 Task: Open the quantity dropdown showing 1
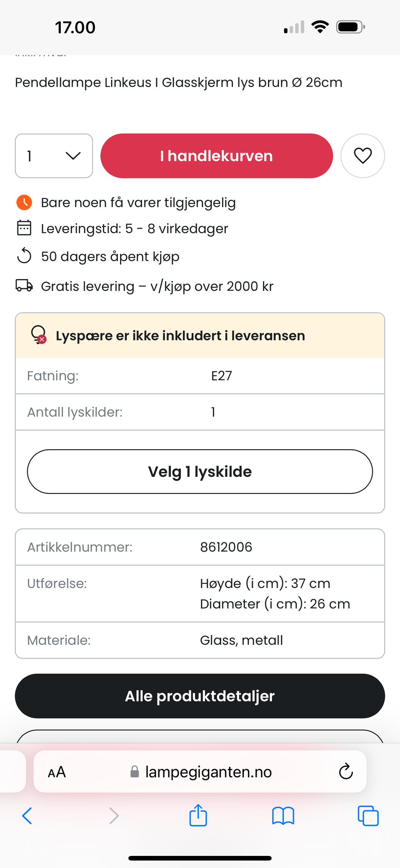54,156
